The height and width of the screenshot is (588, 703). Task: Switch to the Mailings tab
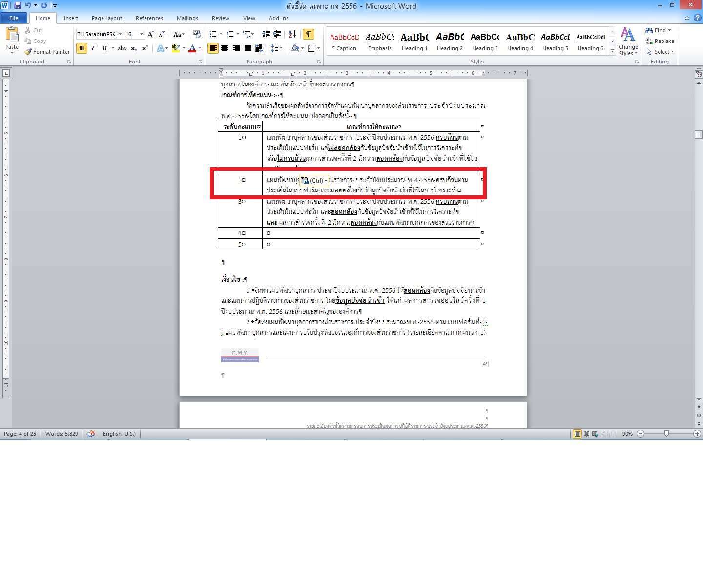(x=187, y=18)
